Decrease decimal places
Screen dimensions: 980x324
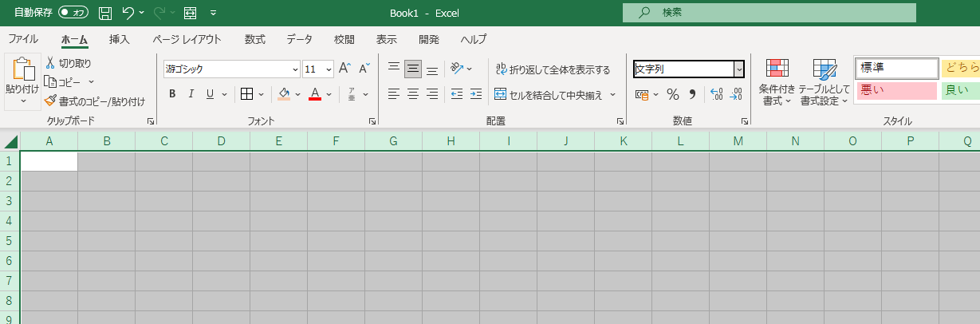[x=736, y=94]
